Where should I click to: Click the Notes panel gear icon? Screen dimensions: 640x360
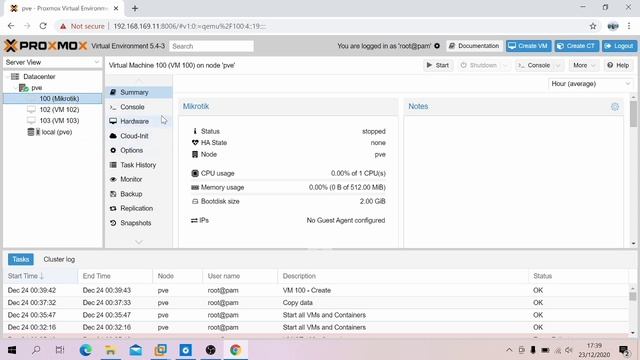[615, 107]
